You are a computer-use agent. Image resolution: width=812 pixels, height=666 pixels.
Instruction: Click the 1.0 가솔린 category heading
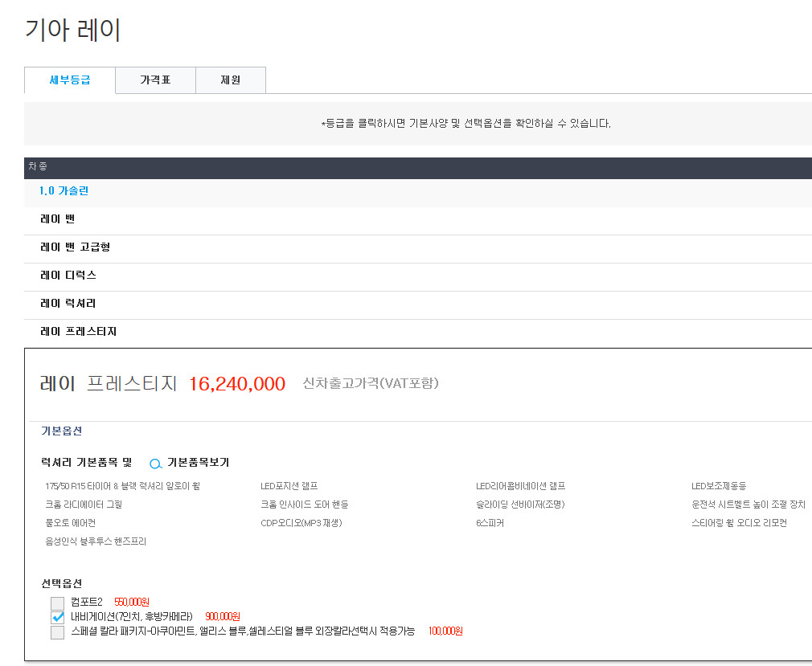point(64,191)
